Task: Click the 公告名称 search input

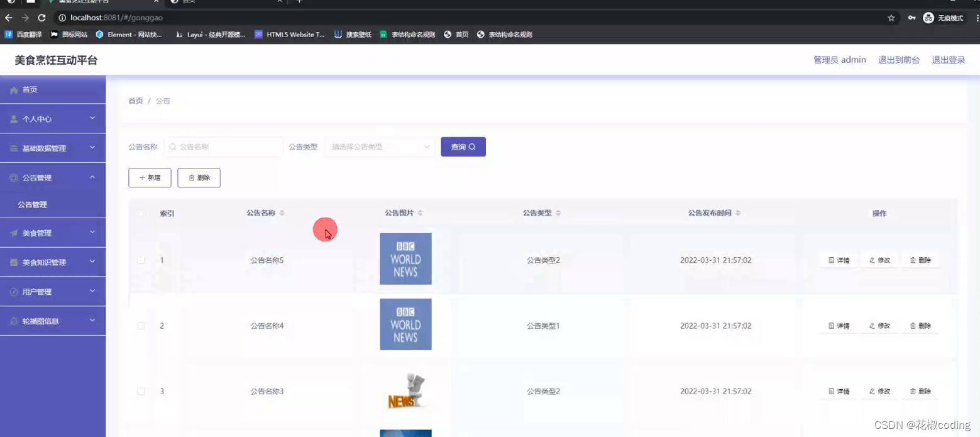Action: [x=224, y=147]
